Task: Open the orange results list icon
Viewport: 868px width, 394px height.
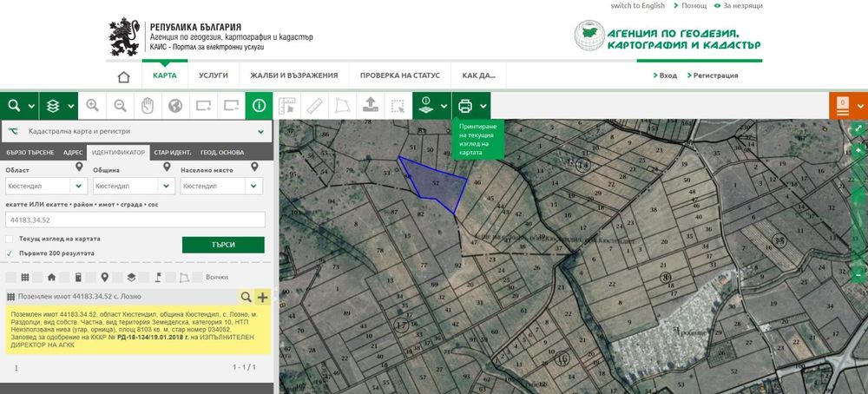Action: click(x=843, y=106)
